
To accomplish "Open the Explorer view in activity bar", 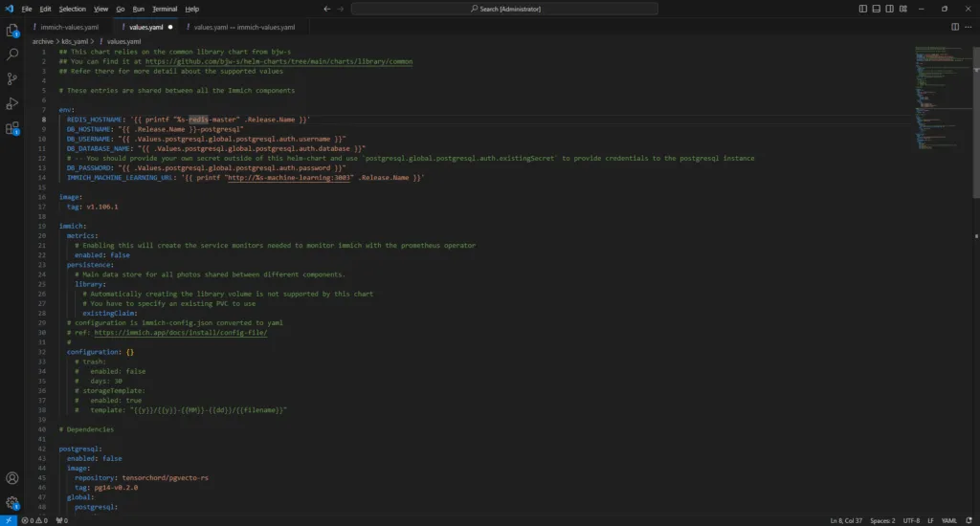I will 11,31.
